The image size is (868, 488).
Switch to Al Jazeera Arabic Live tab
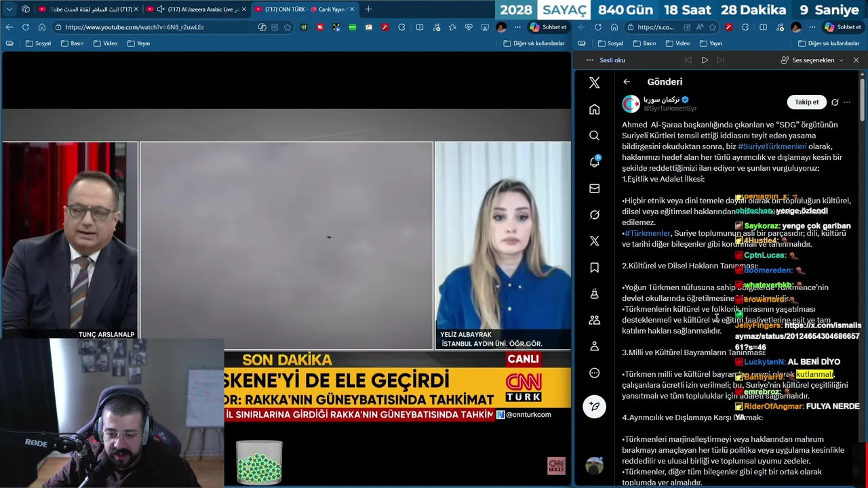(197, 9)
